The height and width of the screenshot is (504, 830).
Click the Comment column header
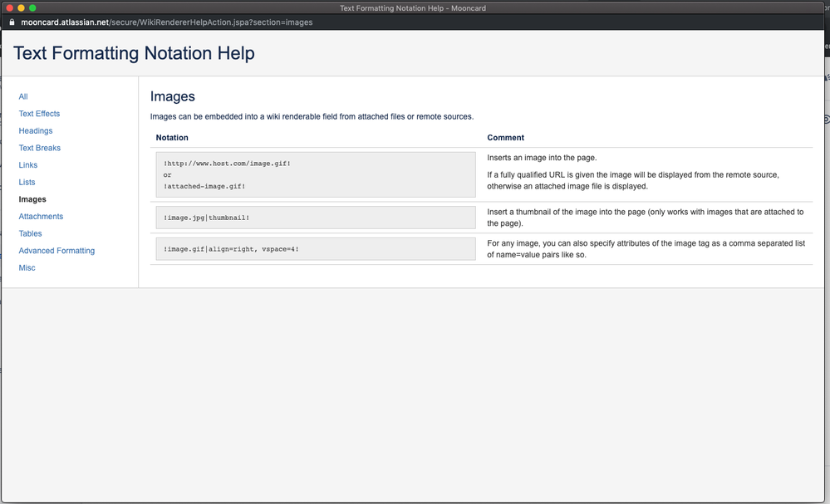pyautogui.click(x=505, y=138)
